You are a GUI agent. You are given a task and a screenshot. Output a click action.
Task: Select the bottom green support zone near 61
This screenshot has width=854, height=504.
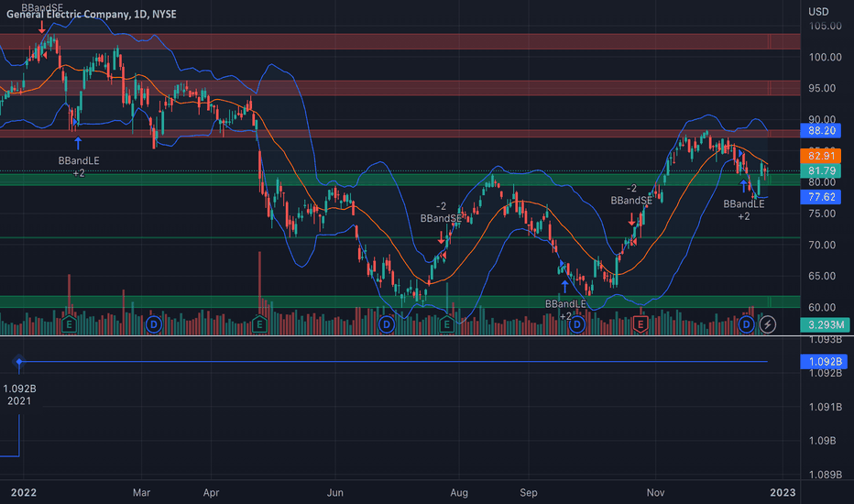tap(400, 301)
